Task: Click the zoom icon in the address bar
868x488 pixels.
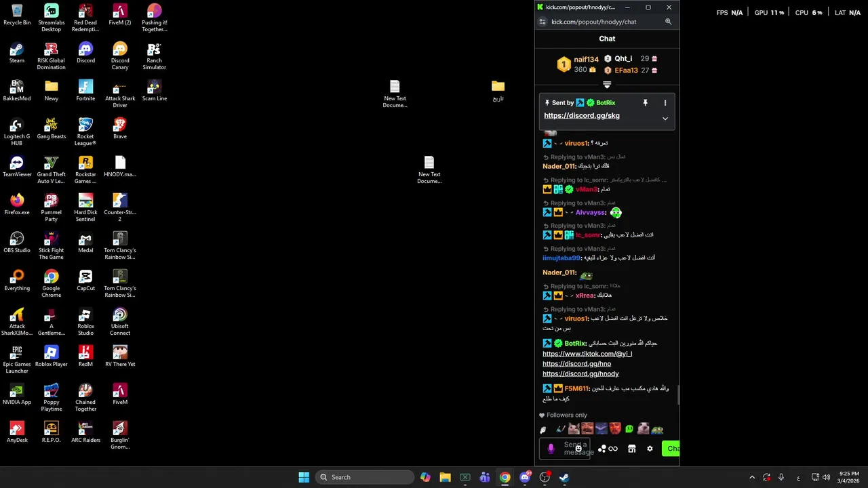Action: [668, 22]
